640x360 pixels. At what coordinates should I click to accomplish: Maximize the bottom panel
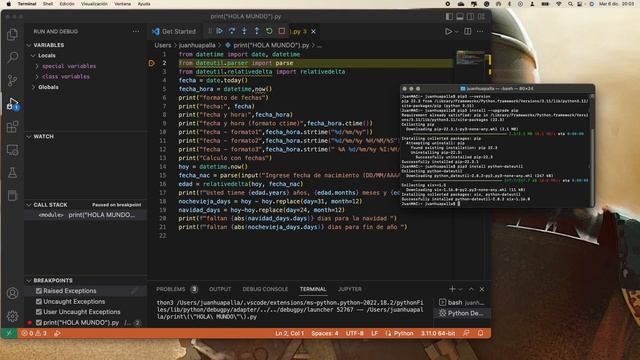point(471,289)
